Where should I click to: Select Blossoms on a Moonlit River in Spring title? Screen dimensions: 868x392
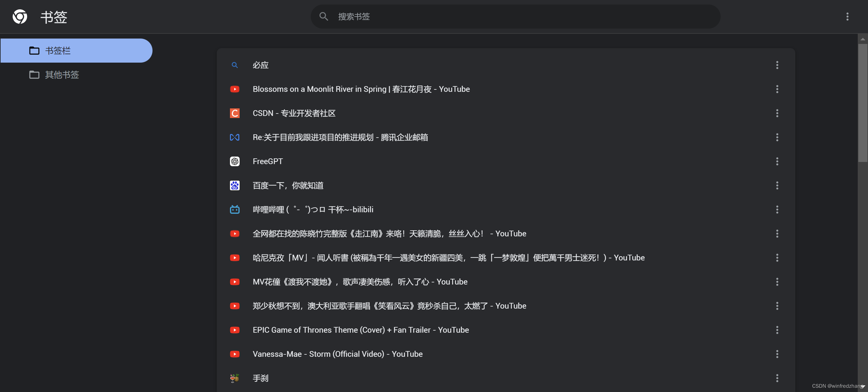(361, 89)
